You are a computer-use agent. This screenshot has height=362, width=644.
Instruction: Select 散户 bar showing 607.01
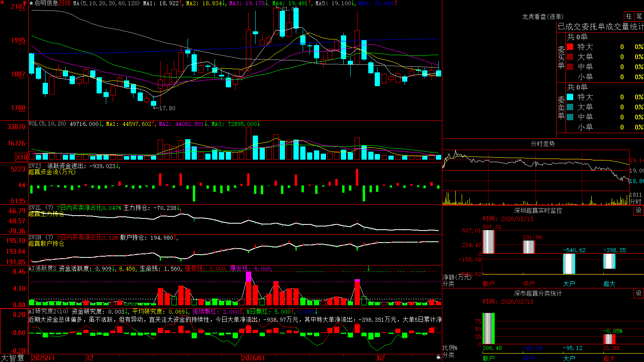tap(489, 241)
